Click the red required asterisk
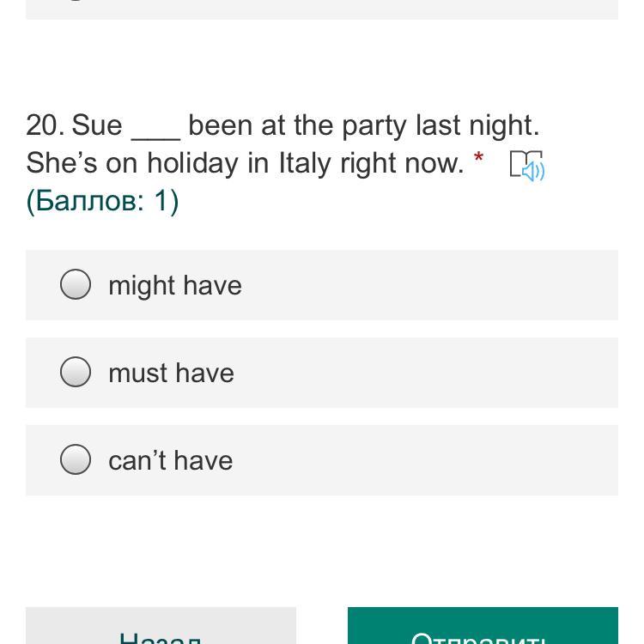This screenshot has height=644, width=644. (x=478, y=160)
